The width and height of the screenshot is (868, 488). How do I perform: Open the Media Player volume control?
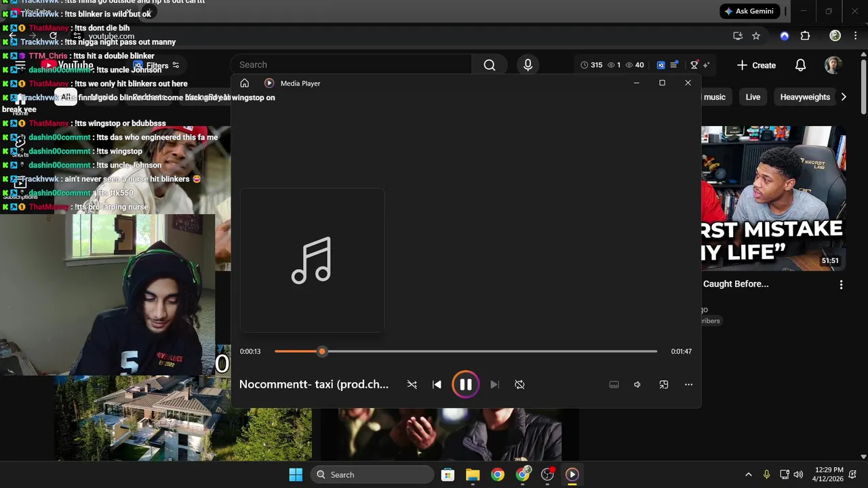coord(637,384)
